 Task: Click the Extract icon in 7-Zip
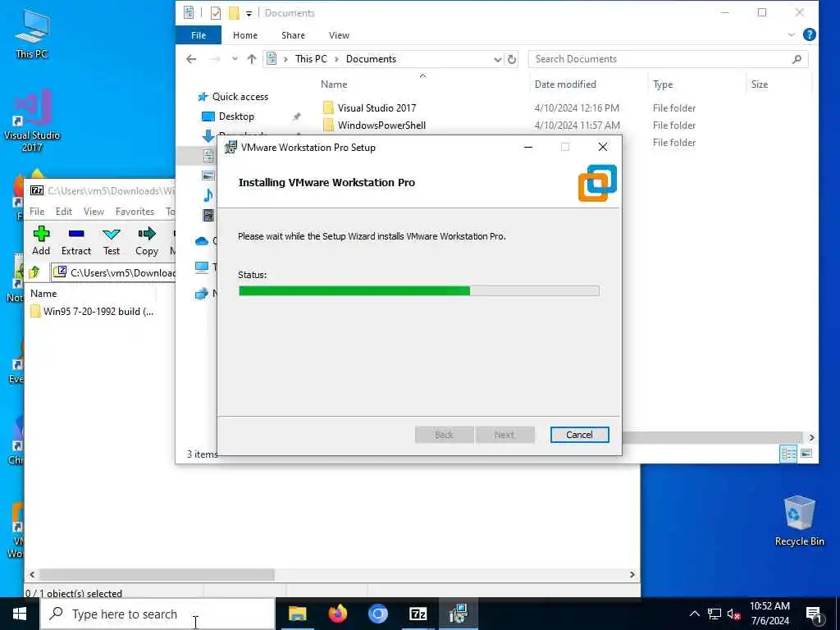[76, 240]
